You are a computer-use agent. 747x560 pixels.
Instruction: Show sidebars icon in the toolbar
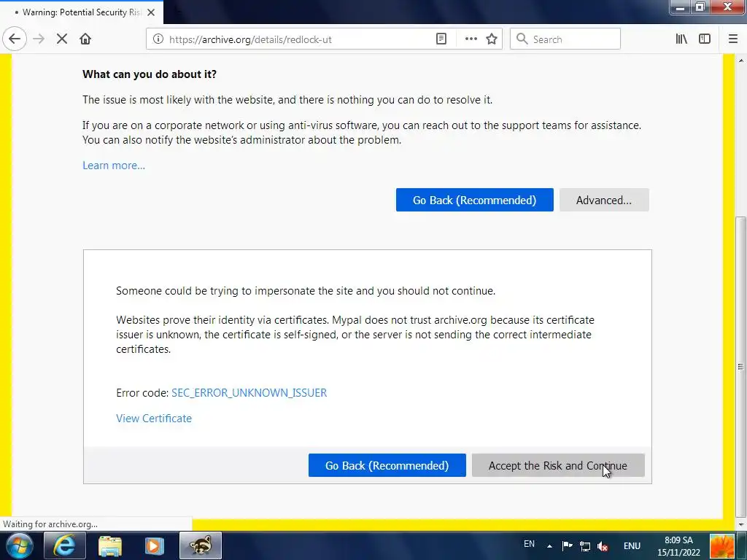coord(705,39)
